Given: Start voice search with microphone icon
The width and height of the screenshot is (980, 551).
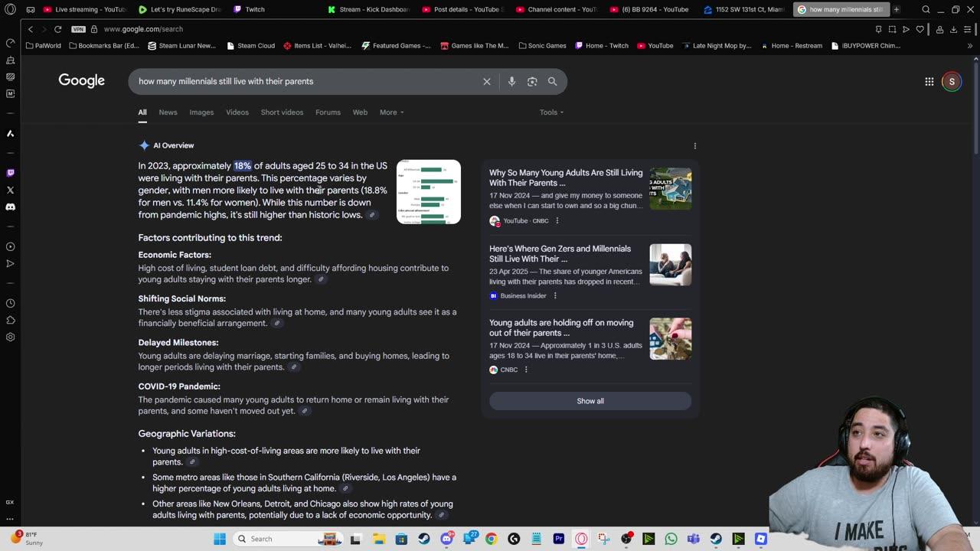Looking at the screenshot, I should tap(511, 81).
